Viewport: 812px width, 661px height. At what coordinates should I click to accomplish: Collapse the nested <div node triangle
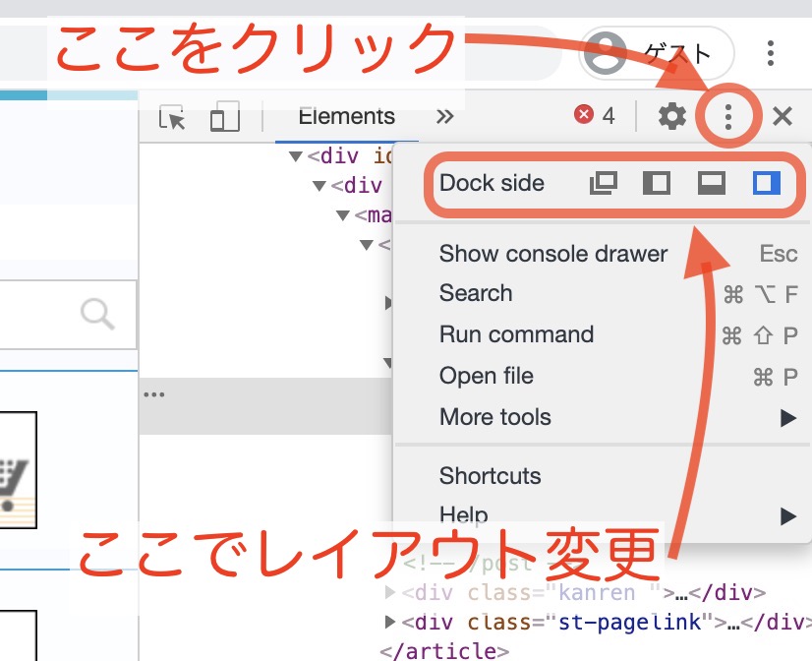[x=319, y=186]
